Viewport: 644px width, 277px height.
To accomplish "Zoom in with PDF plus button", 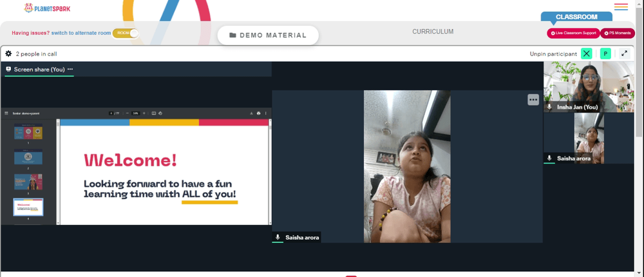I will coord(144,113).
